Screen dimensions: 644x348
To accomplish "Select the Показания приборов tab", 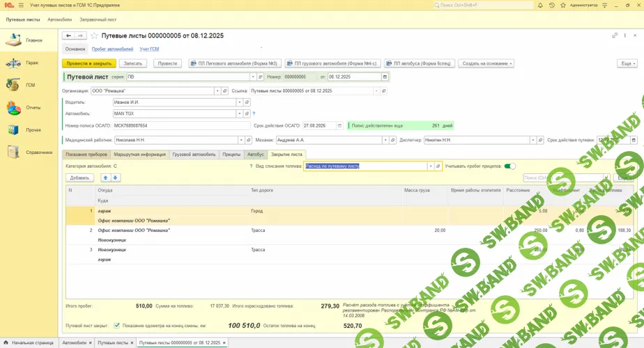I will [x=86, y=154].
